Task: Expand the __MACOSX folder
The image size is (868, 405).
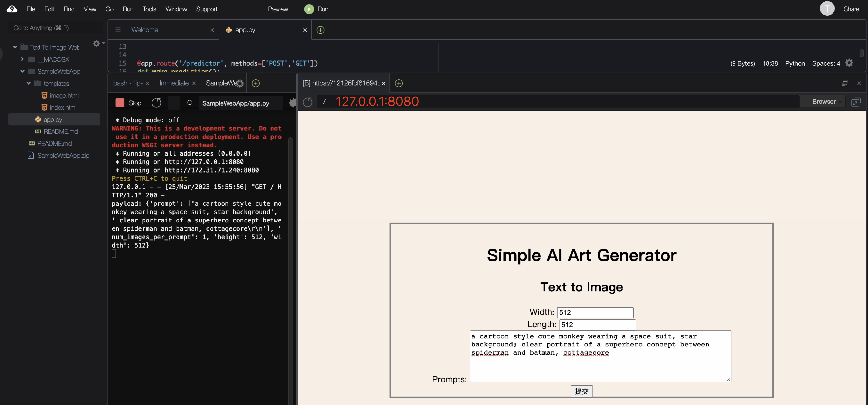Action: pos(22,59)
